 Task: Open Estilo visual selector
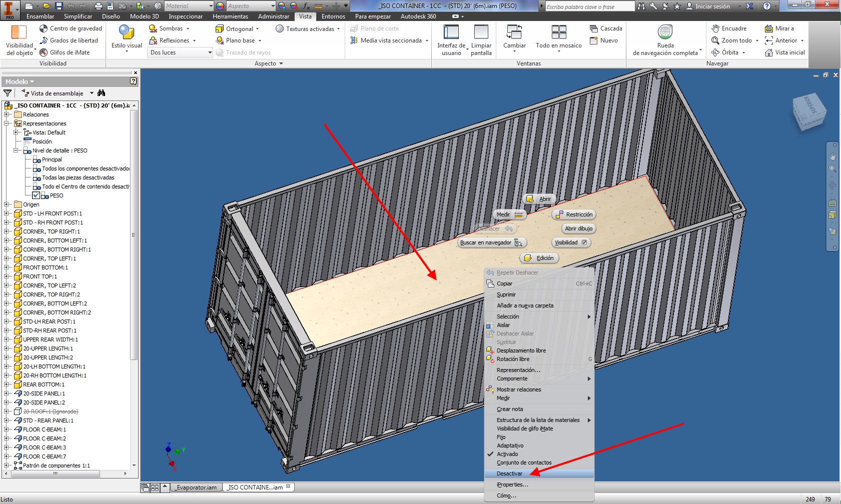coord(127,38)
